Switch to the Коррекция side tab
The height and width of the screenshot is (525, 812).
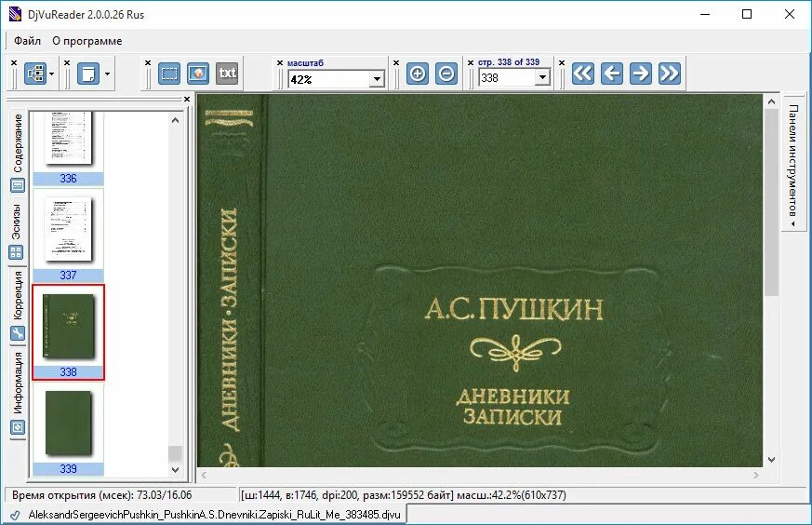18,306
